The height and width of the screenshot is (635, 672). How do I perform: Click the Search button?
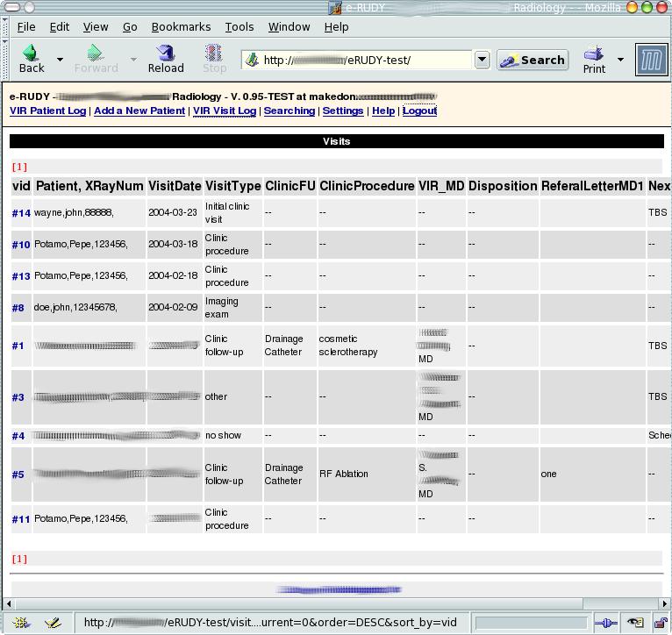[x=533, y=60]
